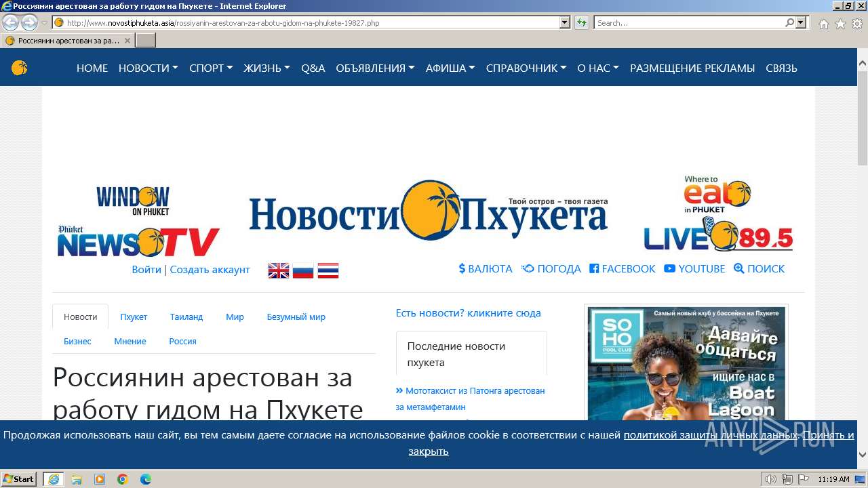Open File Explorer from taskbar
Viewport: 868px width, 488px height.
77,479
